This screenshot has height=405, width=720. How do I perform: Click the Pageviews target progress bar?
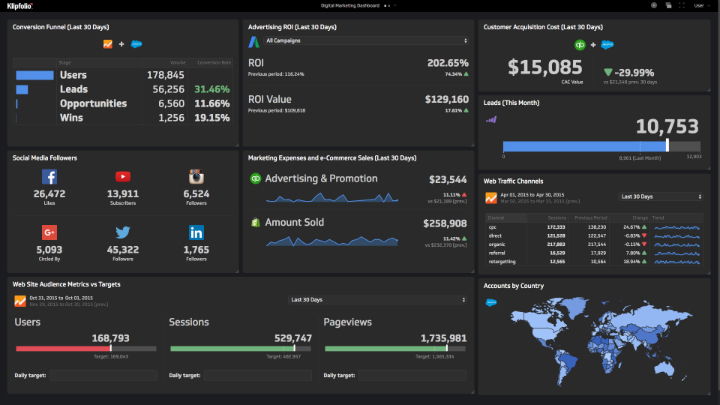click(395, 349)
